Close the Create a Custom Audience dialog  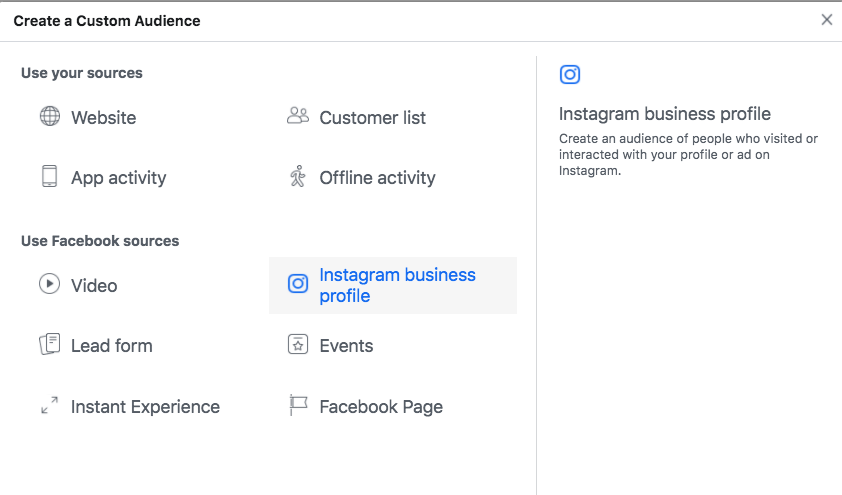[x=826, y=20]
